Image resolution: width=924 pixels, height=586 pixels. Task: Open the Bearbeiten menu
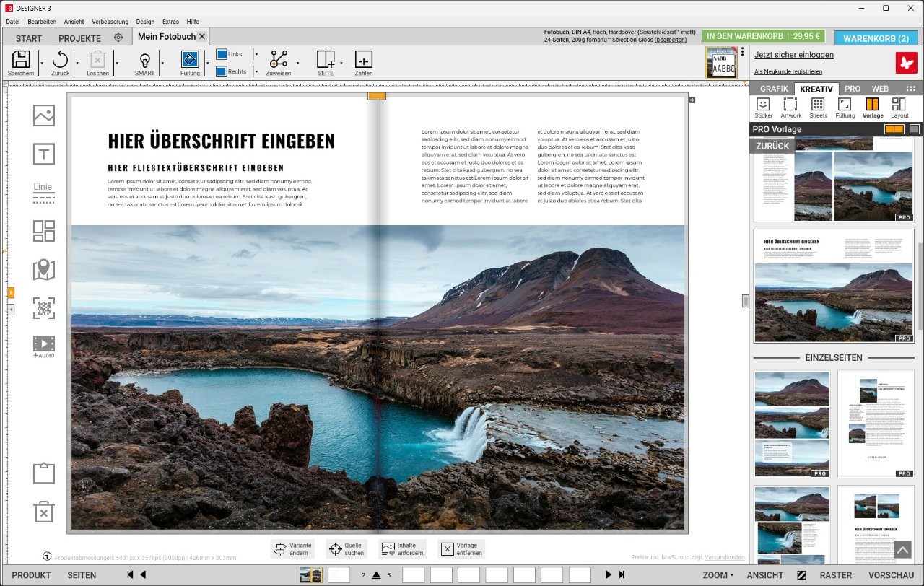pos(42,22)
